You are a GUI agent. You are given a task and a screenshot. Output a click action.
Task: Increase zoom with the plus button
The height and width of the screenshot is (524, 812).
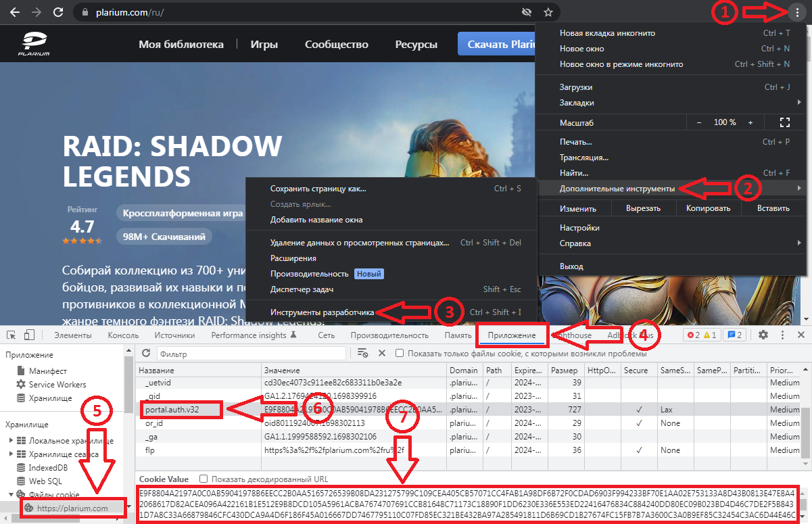[750, 122]
